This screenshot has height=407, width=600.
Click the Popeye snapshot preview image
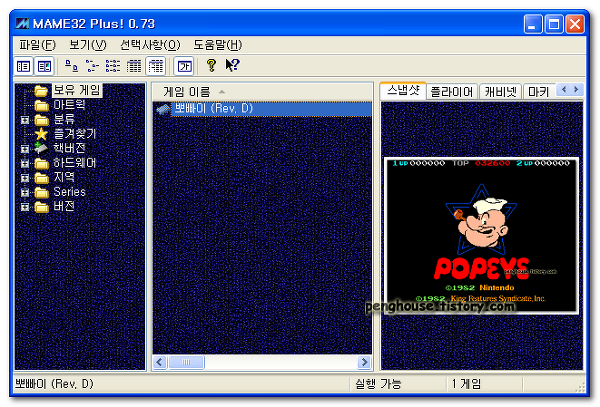pyautogui.click(x=481, y=236)
